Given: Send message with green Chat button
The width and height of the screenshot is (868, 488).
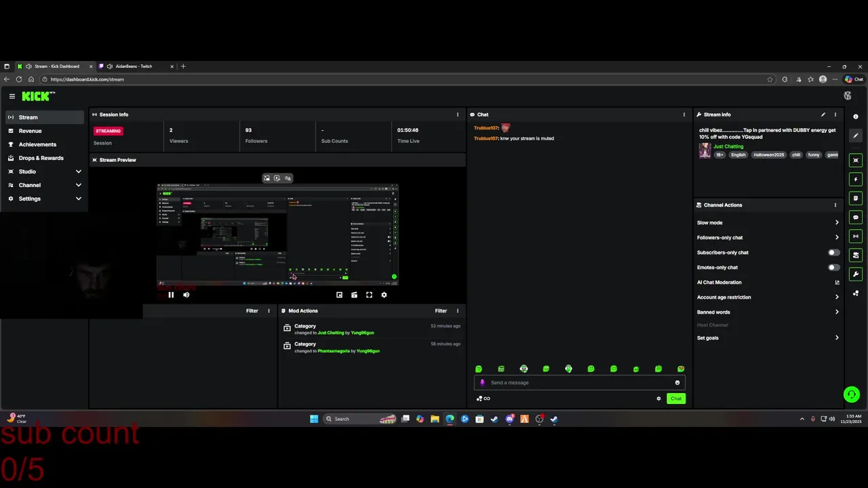Looking at the screenshot, I should (x=676, y=399).
